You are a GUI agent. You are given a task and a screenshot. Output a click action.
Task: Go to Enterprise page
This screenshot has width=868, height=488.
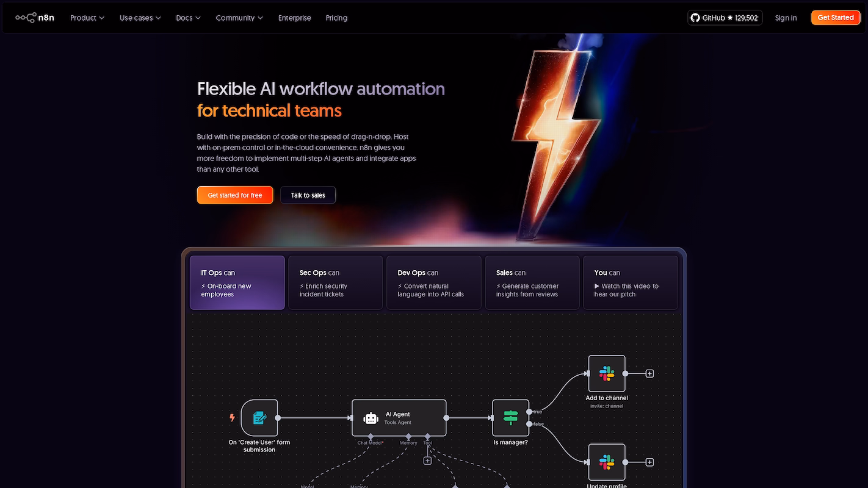click(x=294, y=18)
